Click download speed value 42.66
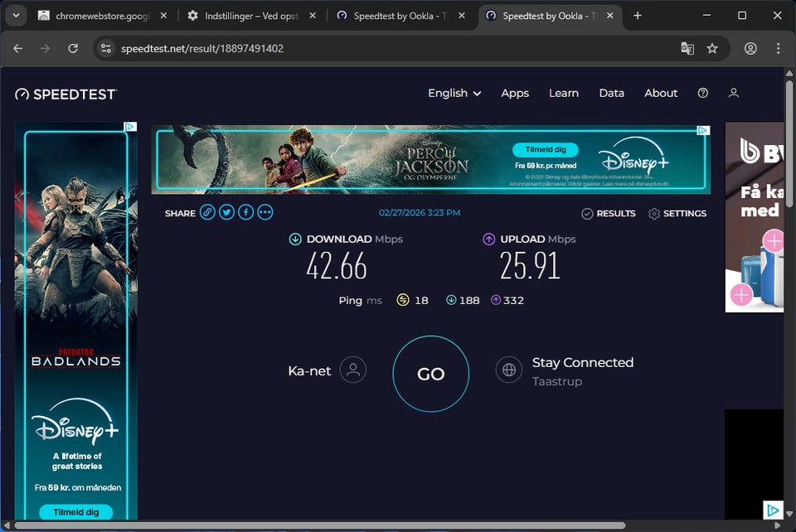 coord(337,266)
